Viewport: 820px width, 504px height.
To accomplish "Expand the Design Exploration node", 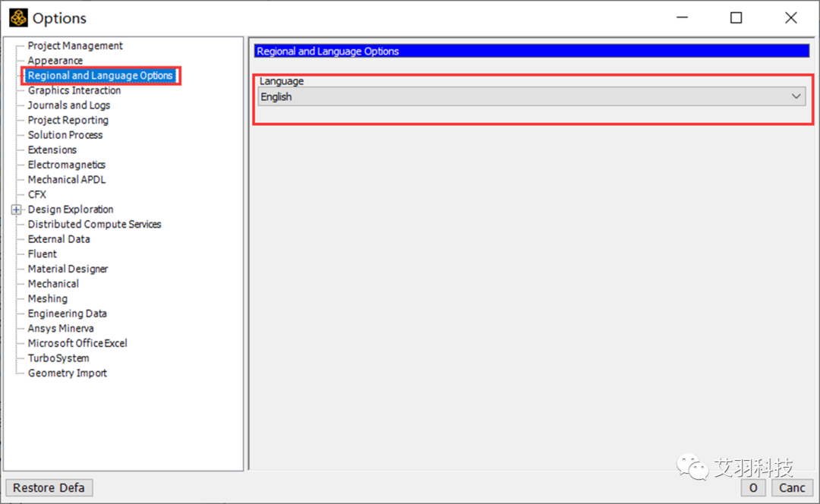I will click(16, 209).
